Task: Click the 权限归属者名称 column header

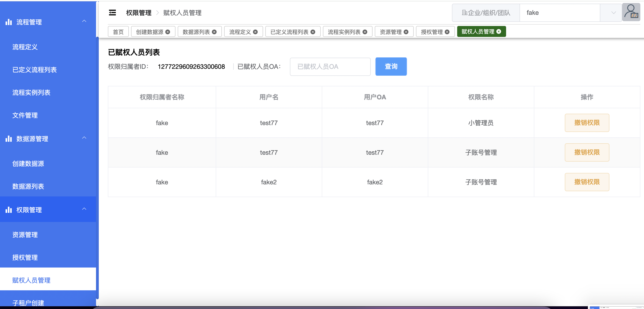Action: [162, 97]
